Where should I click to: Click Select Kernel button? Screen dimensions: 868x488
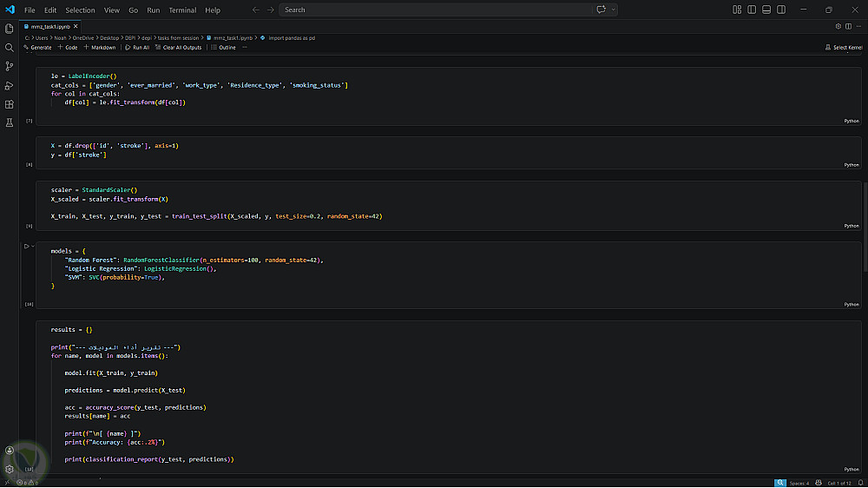844,48
